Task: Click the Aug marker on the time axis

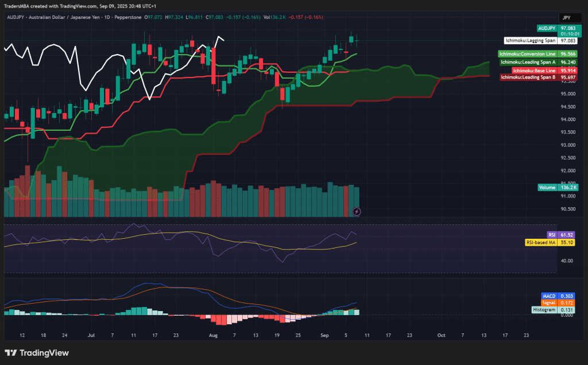Action: point(214,335)
